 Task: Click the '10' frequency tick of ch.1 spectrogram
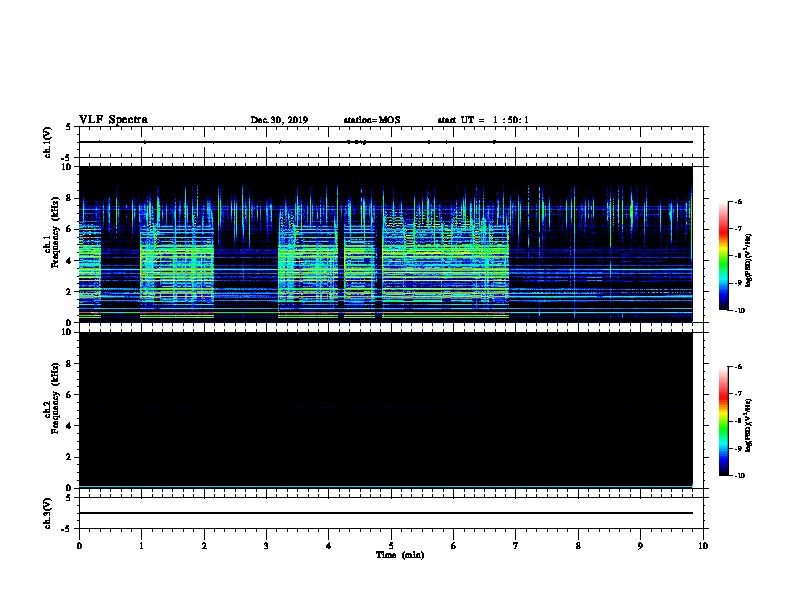[x=67, y=167]
